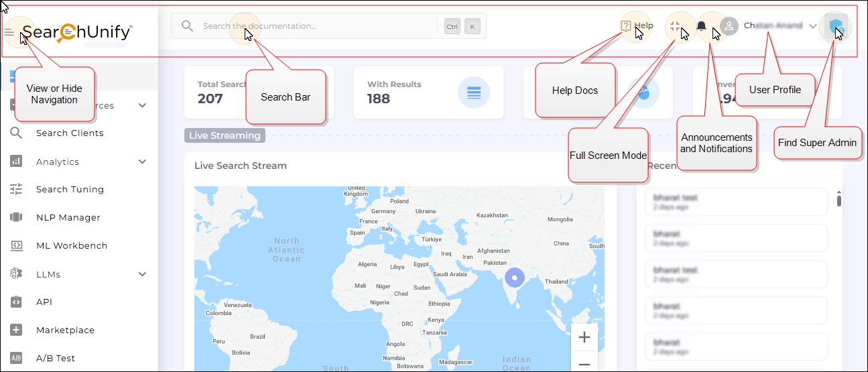
Task: Click the Search Tuning sliders icon
Action: (17, 189)
